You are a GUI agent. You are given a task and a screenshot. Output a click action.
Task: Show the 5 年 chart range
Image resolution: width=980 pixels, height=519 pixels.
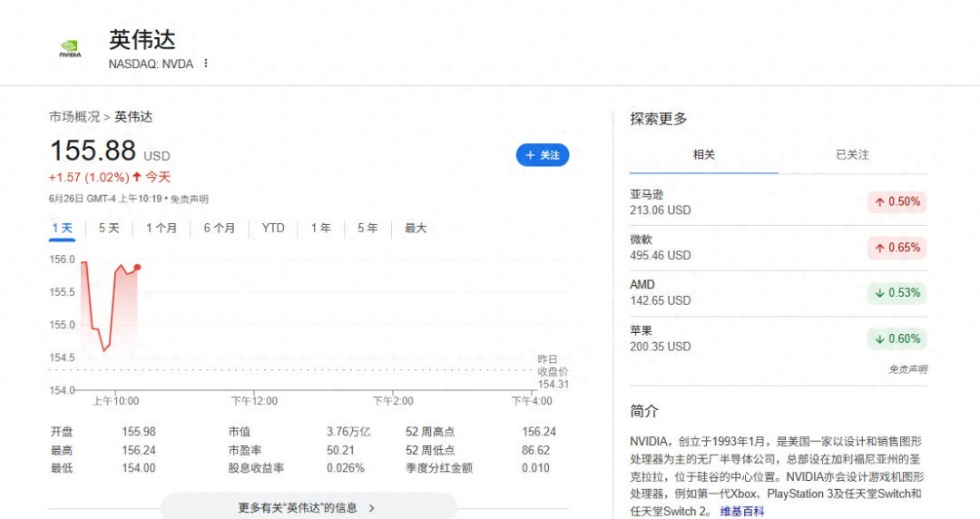pyautogui.click(x=367, y=229)
